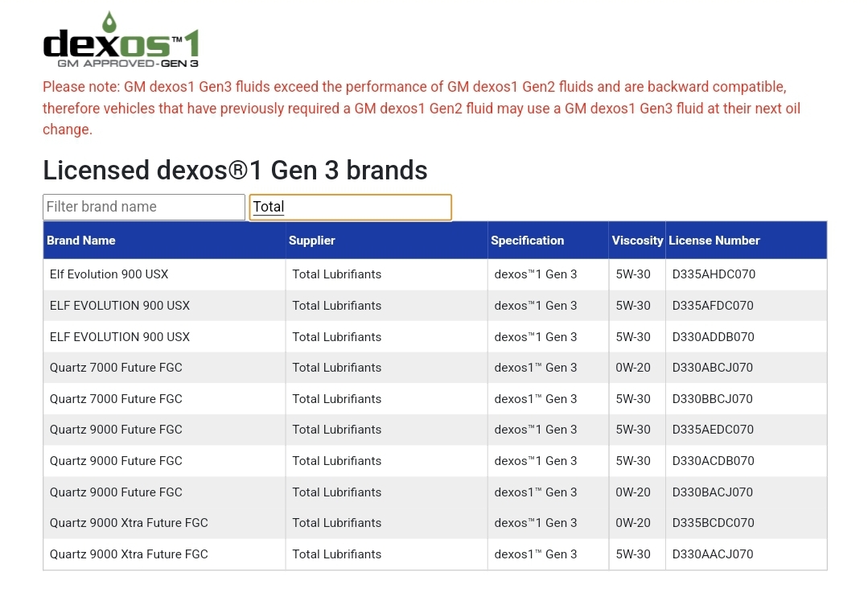
Task: Click the Viscosity column header
Action: coord(637,241)
